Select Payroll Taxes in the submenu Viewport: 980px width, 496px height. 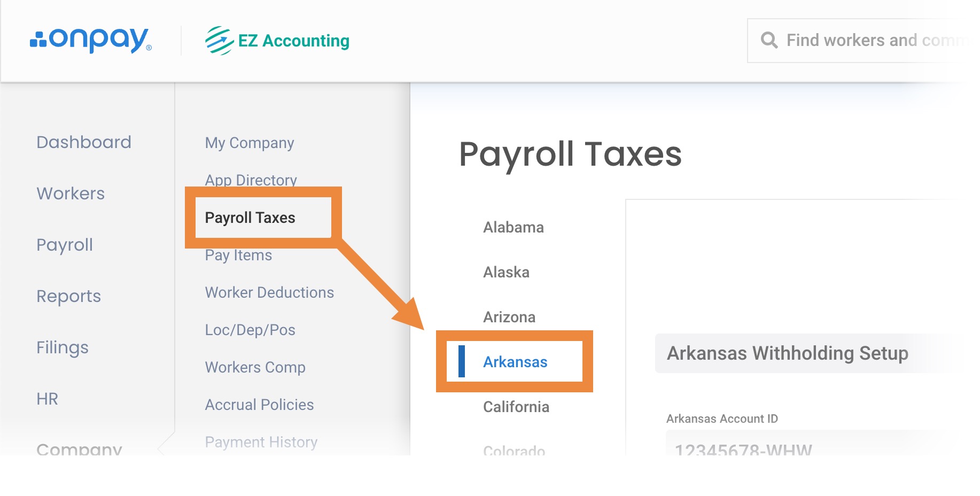click(250, 218)
